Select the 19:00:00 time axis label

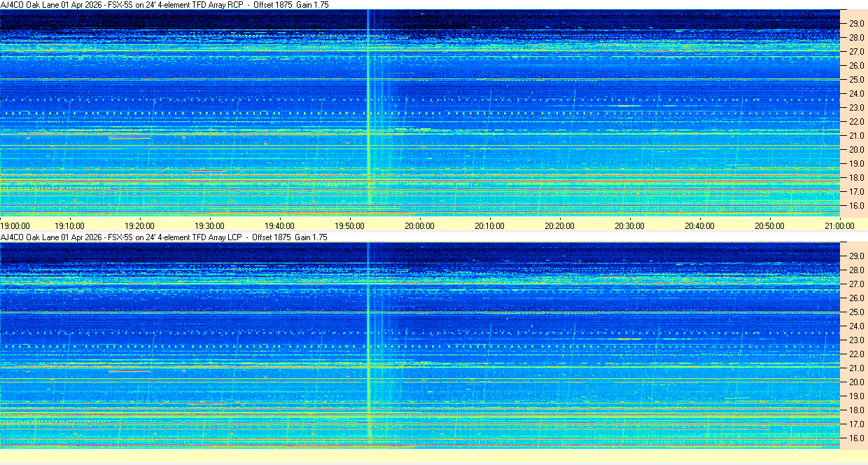click(x=15, y=225)
